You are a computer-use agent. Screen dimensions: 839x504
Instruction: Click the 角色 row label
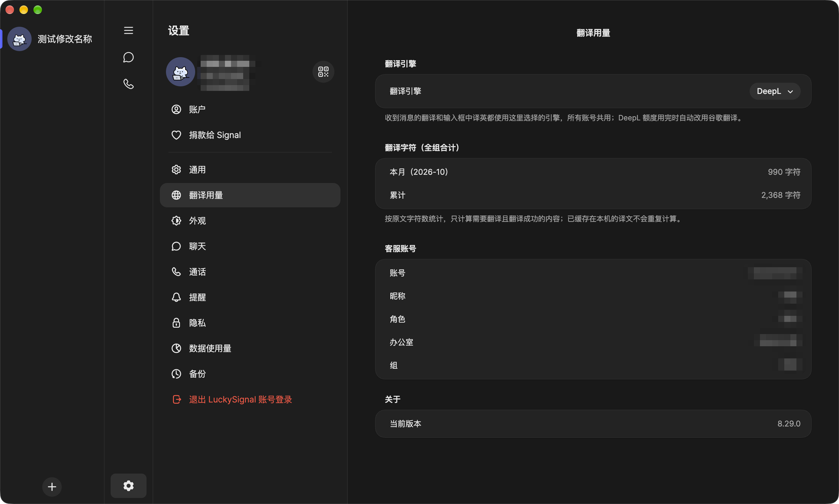click(x=397, y=319)
